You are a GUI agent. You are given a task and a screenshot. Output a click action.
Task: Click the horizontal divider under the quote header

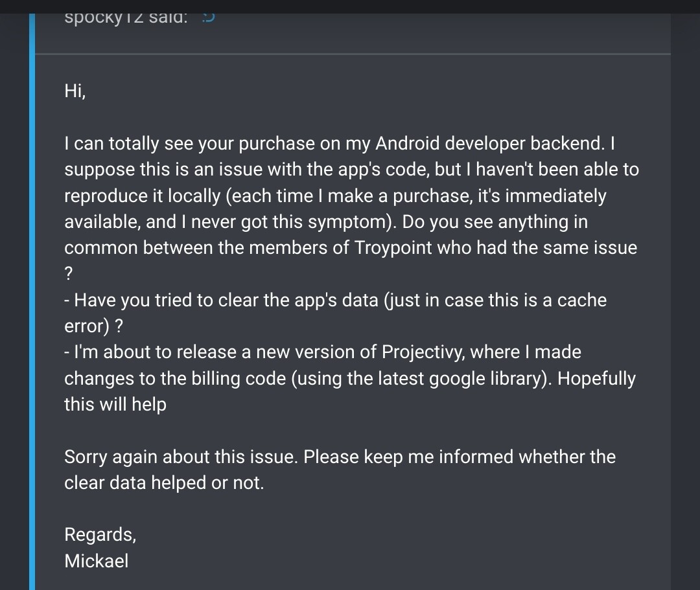click(x=353, y=54)
